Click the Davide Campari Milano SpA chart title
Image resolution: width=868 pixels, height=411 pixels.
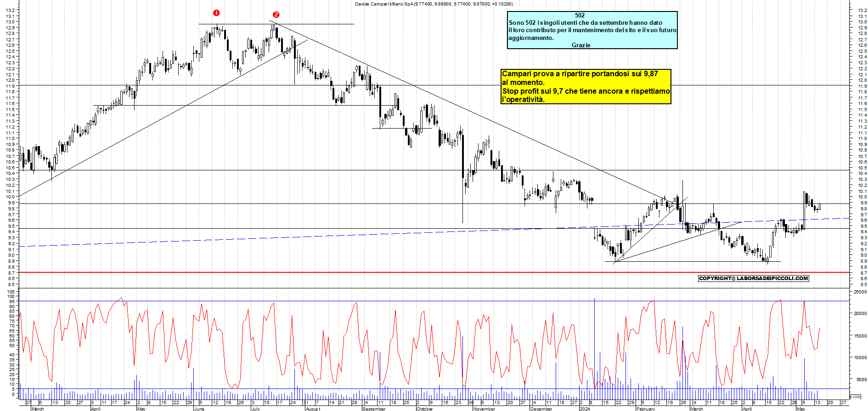click(x=434, y=4)
